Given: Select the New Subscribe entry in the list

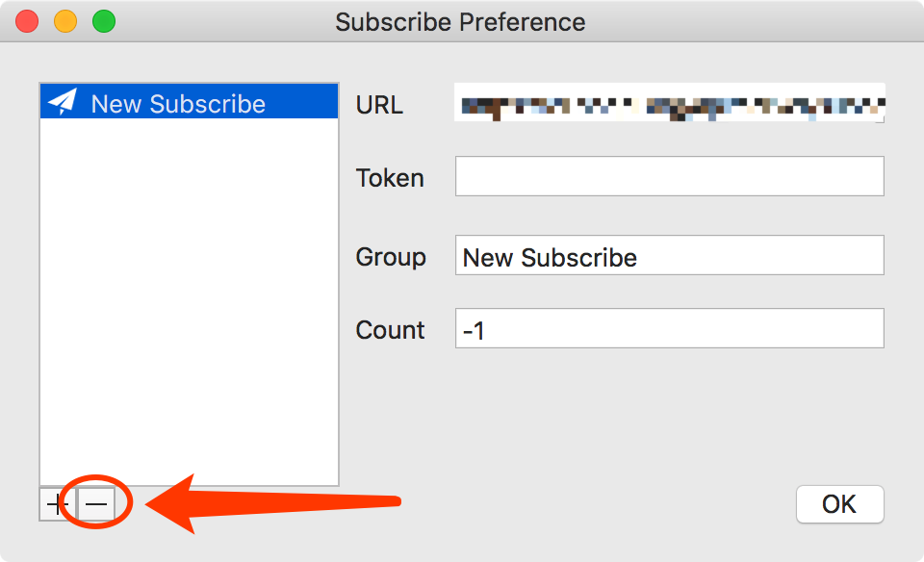Looking at the screenshot, I should pos(190,101).
